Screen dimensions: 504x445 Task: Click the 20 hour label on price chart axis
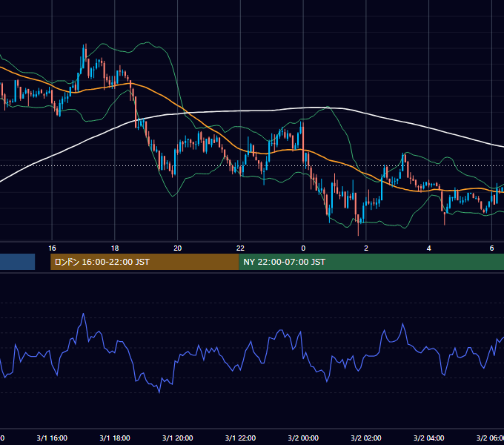click(177, 248)
